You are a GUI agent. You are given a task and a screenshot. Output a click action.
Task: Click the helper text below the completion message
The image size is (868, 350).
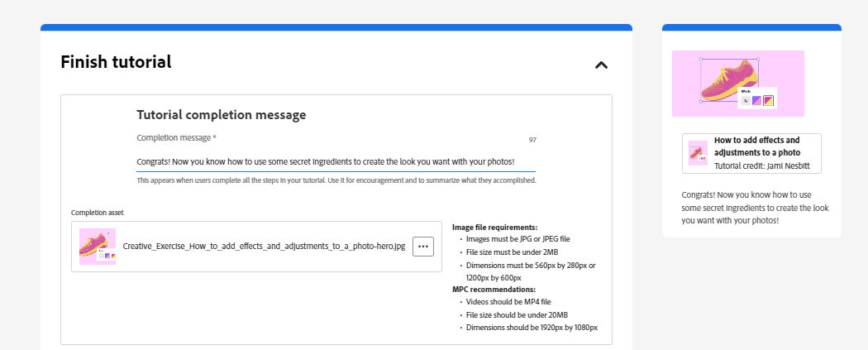pyautogui.click(x=336, y=180)
